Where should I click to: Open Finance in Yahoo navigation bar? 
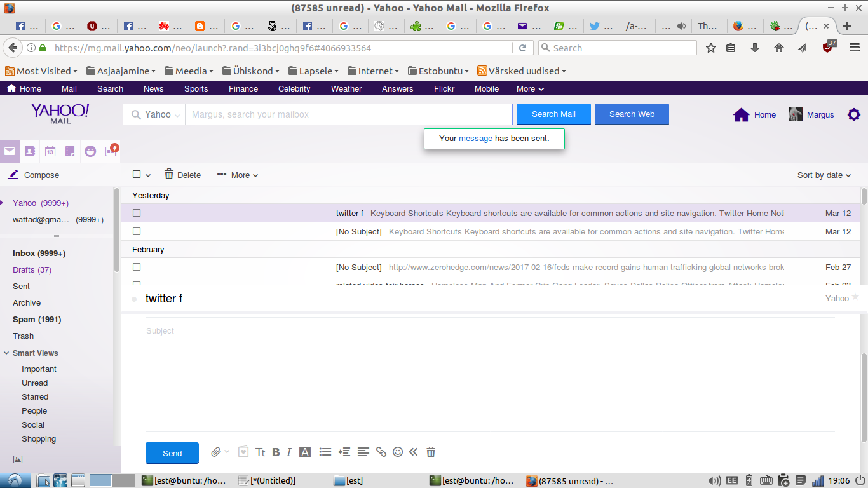(x=243, y=89)
